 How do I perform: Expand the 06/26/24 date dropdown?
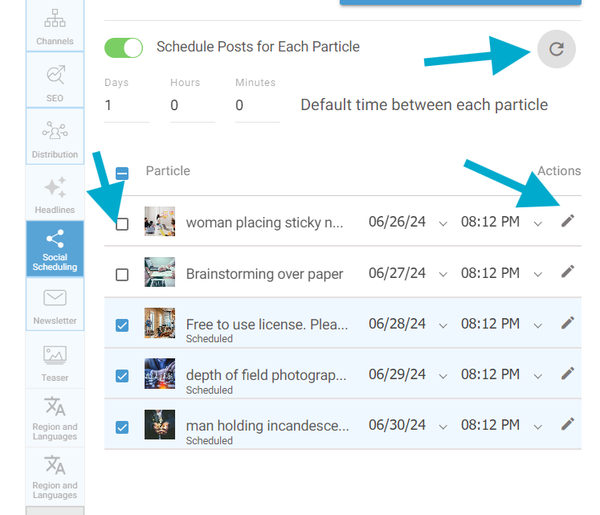pyautogui.click(x=443, y=223)
